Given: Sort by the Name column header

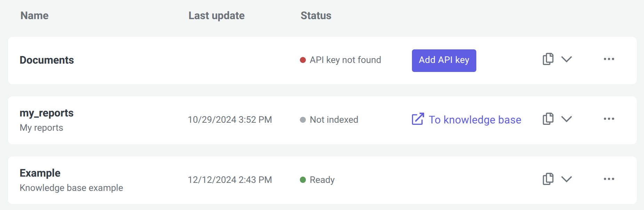Looking at the screenshot, I should [x=34, y=16].
